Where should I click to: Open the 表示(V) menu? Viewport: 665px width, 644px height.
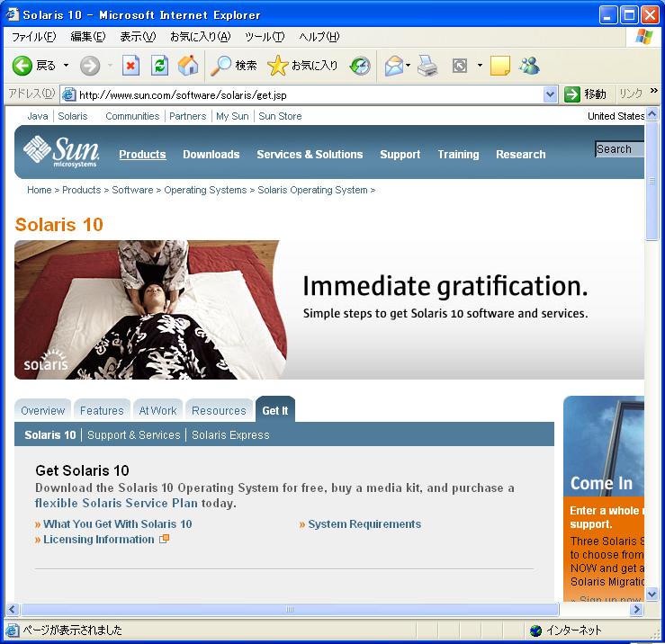138,37
